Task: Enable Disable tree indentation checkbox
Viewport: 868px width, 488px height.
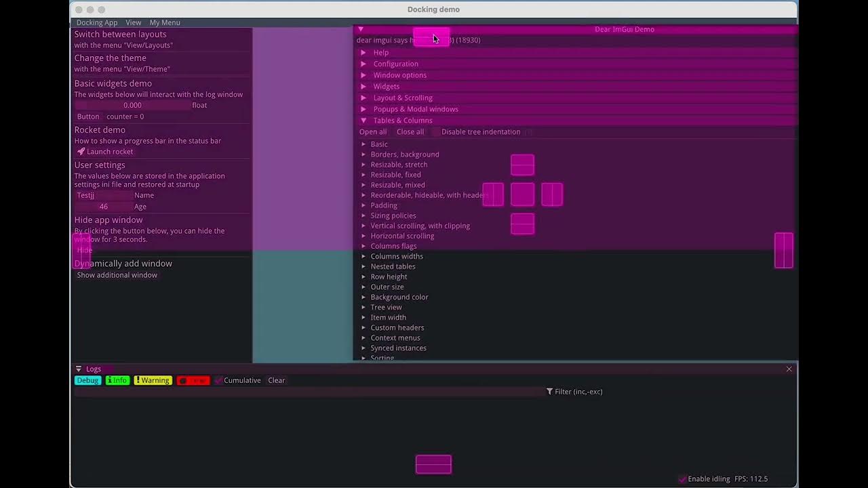Action: tap(435, 132)
